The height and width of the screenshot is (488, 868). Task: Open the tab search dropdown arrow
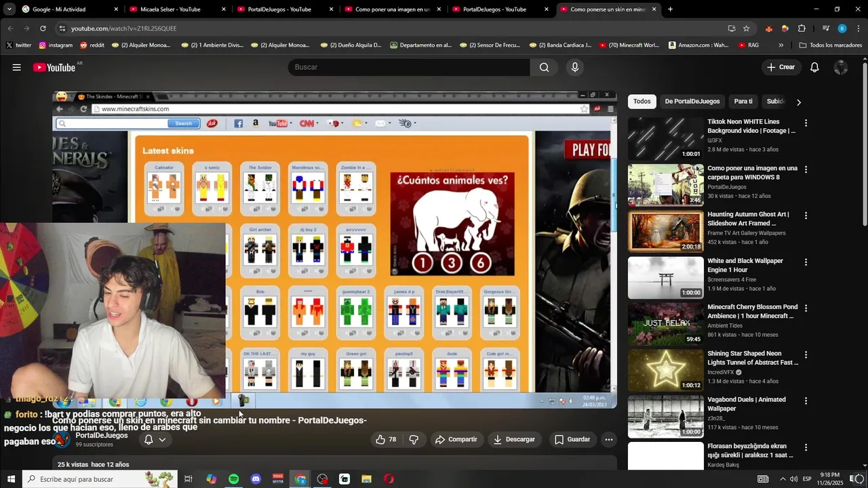click(9, 9)
